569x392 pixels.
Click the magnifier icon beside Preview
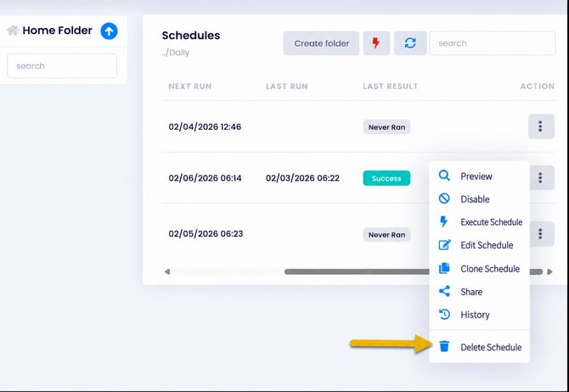coord(444,176)
